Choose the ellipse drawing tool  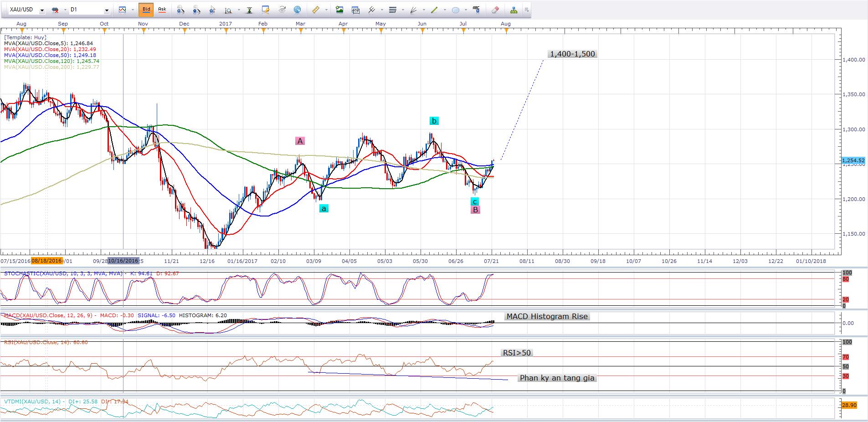455,10
